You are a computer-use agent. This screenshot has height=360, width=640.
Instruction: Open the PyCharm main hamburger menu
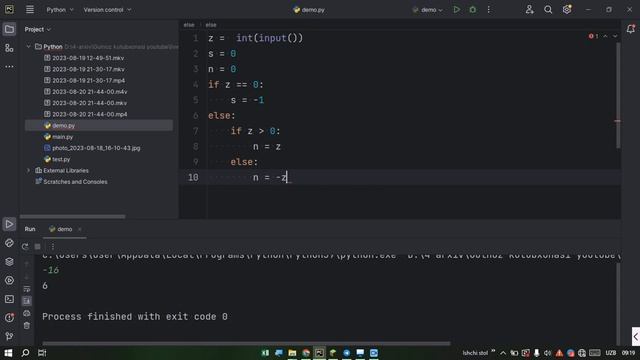tap(30, 9)
